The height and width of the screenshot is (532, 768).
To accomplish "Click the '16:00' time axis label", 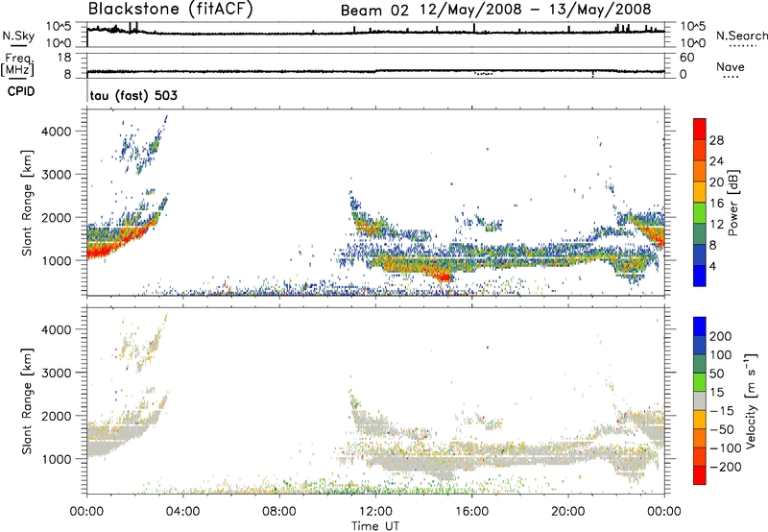I will click(471, 512).
